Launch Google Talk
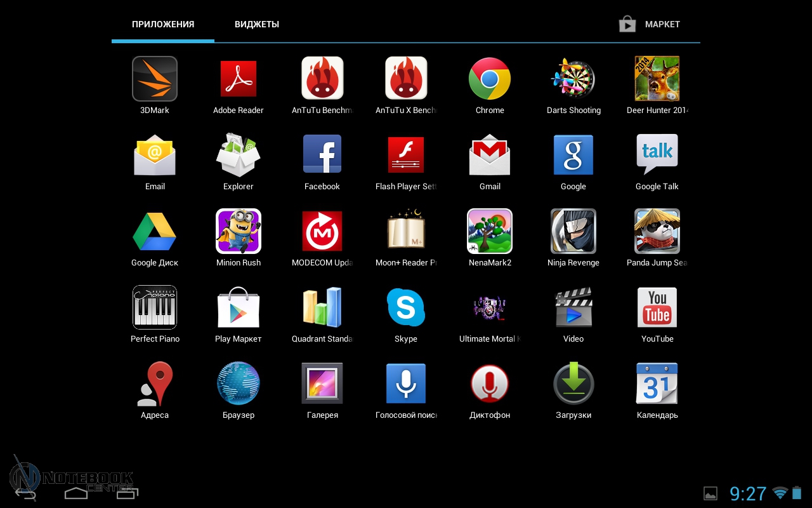The height and width of the screenshot is (508, 812). pyautogui.click(x=657, y=154)
